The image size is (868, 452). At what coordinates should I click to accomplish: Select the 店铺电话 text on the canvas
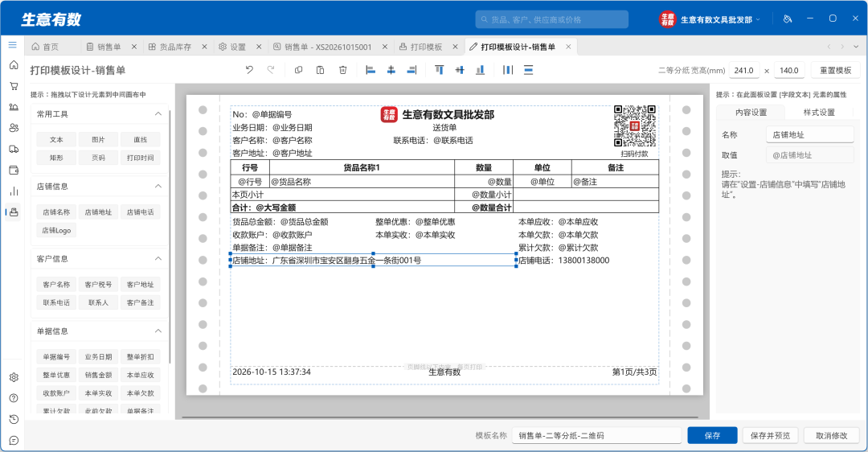click(564, 261)
